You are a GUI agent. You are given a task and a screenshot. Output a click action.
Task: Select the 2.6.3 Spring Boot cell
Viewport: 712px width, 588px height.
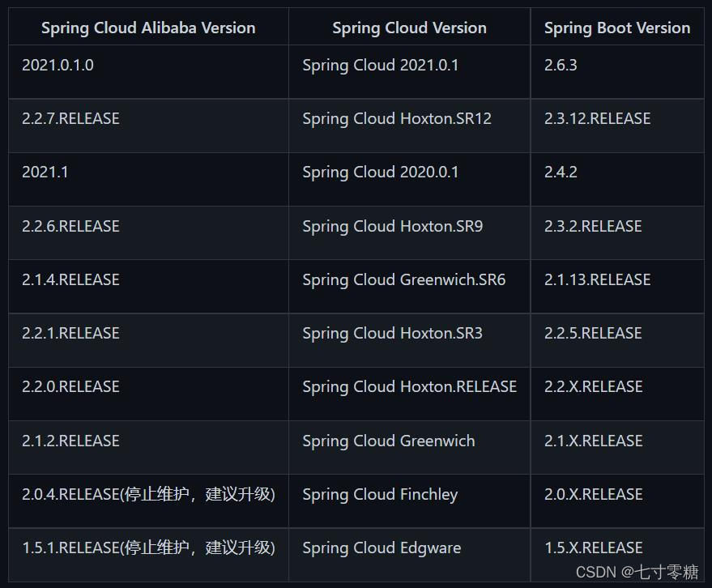(561, 66)
